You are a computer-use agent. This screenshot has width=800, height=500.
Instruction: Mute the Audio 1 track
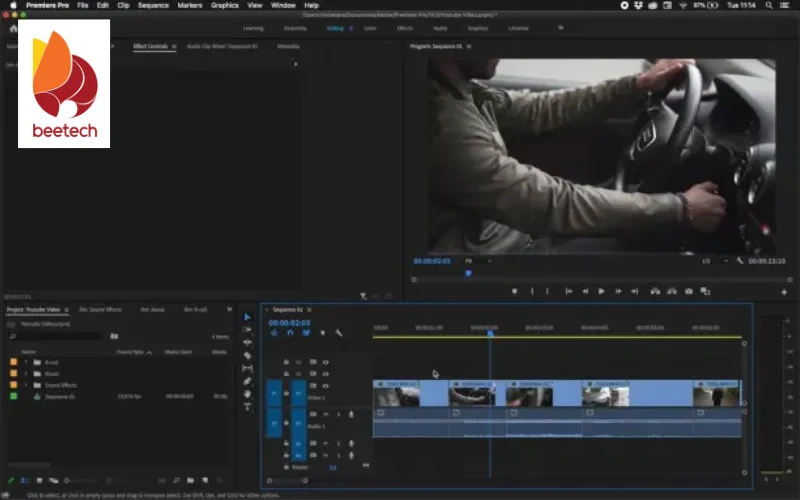point(326,414)
